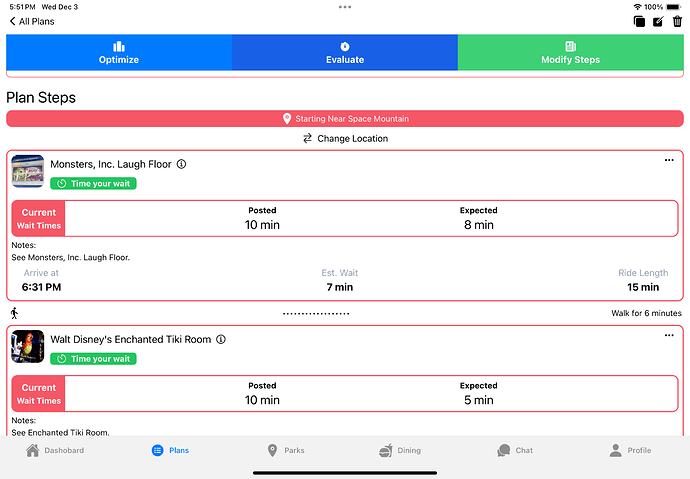The image size is (690, 479).
Task: Tap the walking person icon
Action: coord(15,313)
